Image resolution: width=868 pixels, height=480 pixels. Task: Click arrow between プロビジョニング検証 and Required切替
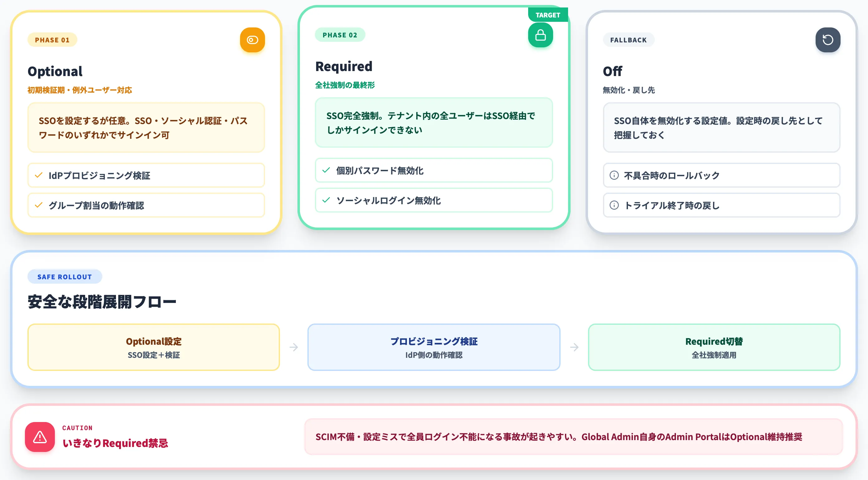pos(574,347)
